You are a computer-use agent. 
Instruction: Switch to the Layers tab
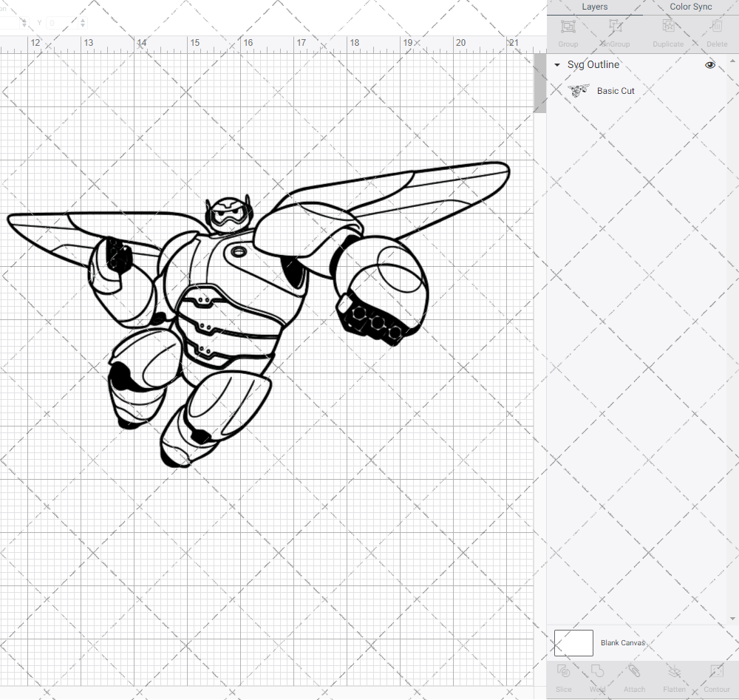point(594,7)
